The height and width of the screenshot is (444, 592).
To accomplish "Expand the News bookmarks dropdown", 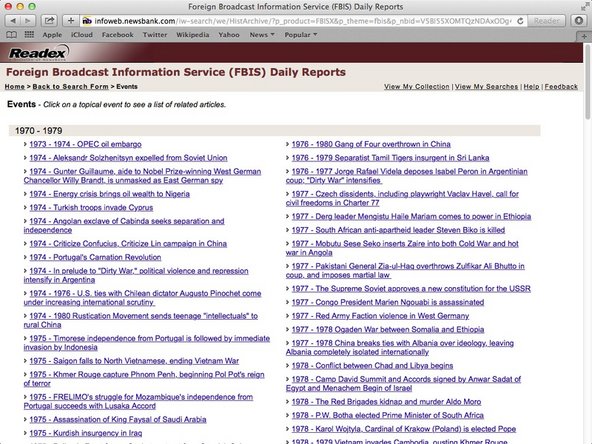I will [x=262, y=35].
